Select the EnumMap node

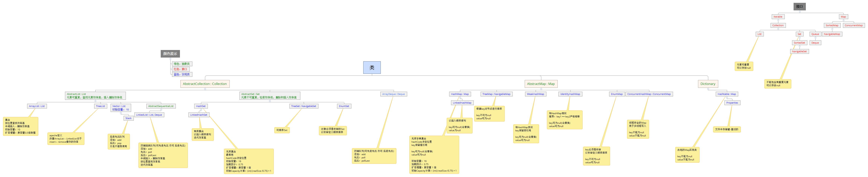click(x=617, y=94)
